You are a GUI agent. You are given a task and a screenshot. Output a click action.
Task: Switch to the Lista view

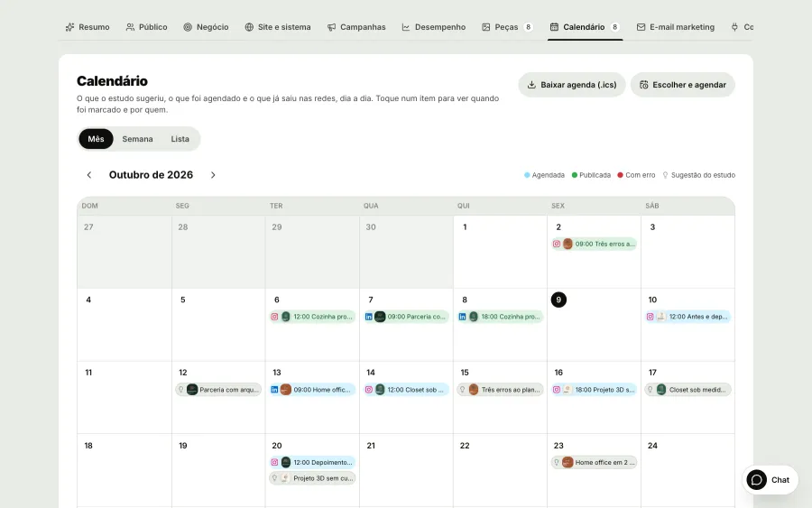coord(180,139)
